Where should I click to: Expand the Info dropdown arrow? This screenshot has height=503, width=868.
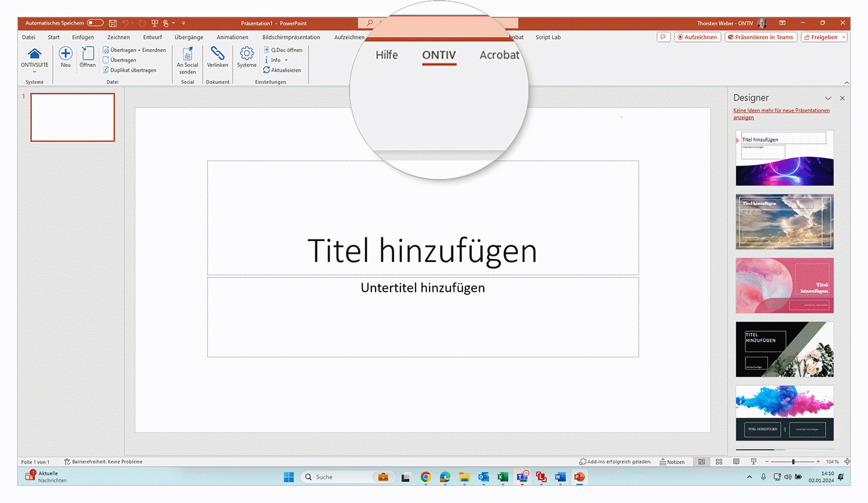(x=286, y=60)
